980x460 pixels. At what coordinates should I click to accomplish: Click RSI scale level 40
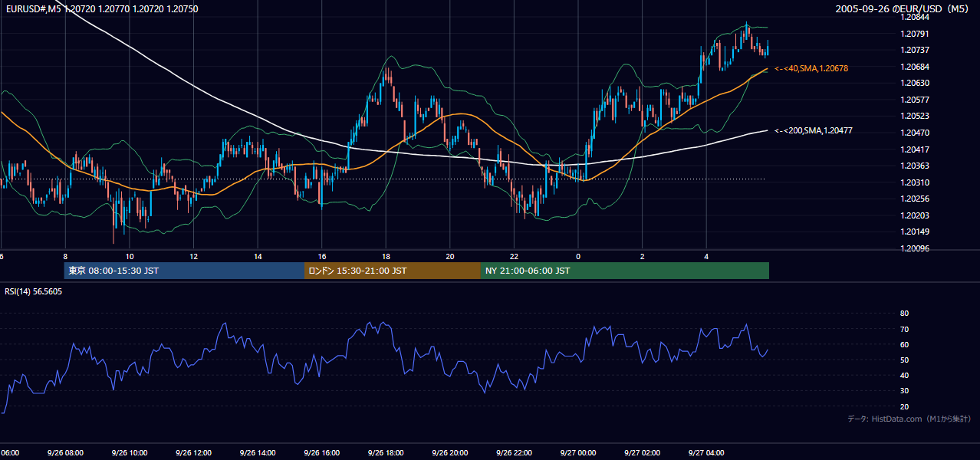pyautogui.click(x=904, y=375)
